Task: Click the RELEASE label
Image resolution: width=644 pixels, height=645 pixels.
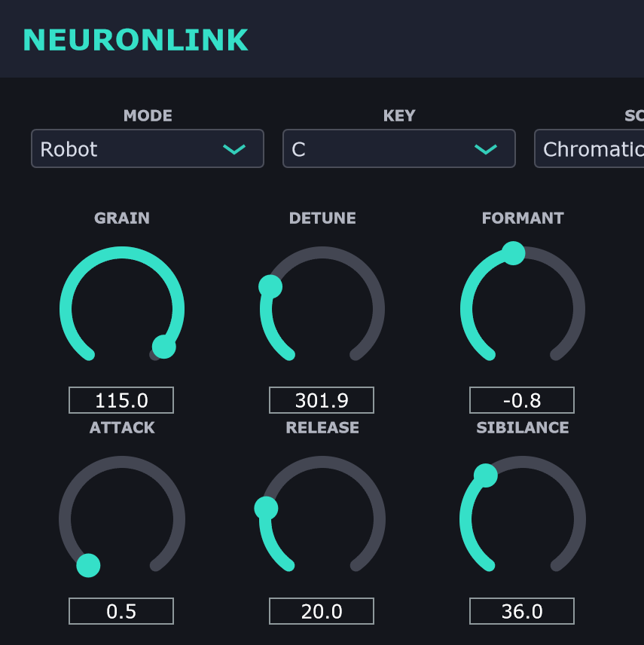Action: [322, 428]
